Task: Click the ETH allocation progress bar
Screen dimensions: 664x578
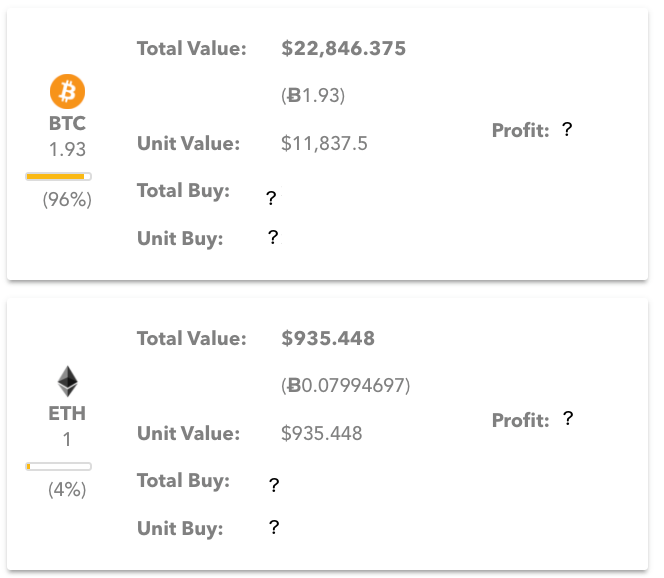Action: click(59, 466)
